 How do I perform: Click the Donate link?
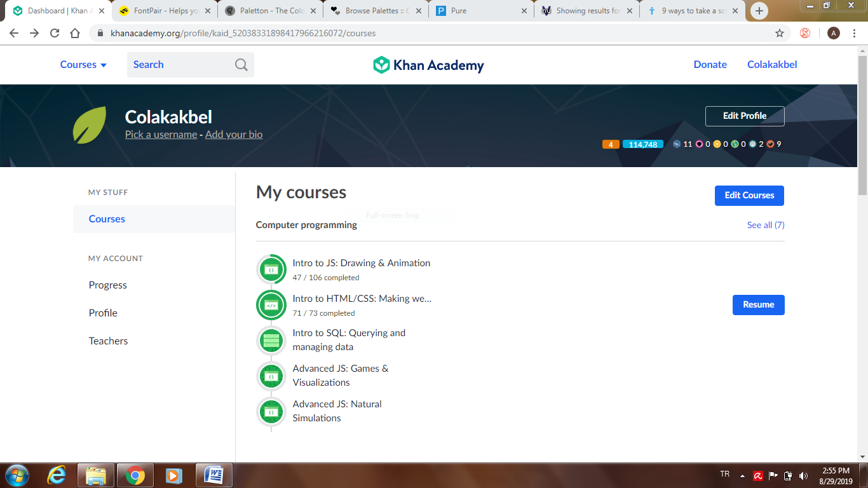pyautogui.click(x=710, y=65)
